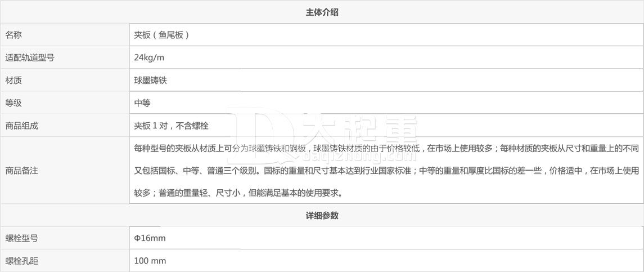Click the 详细参数 section header
The image size is (644, 272).
tap(322, 215)
